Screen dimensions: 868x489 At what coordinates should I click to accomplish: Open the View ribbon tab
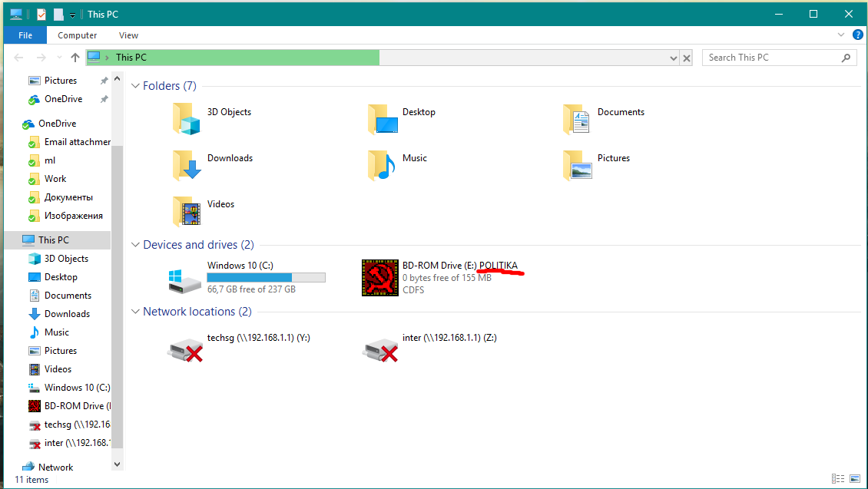click(128, 35)
